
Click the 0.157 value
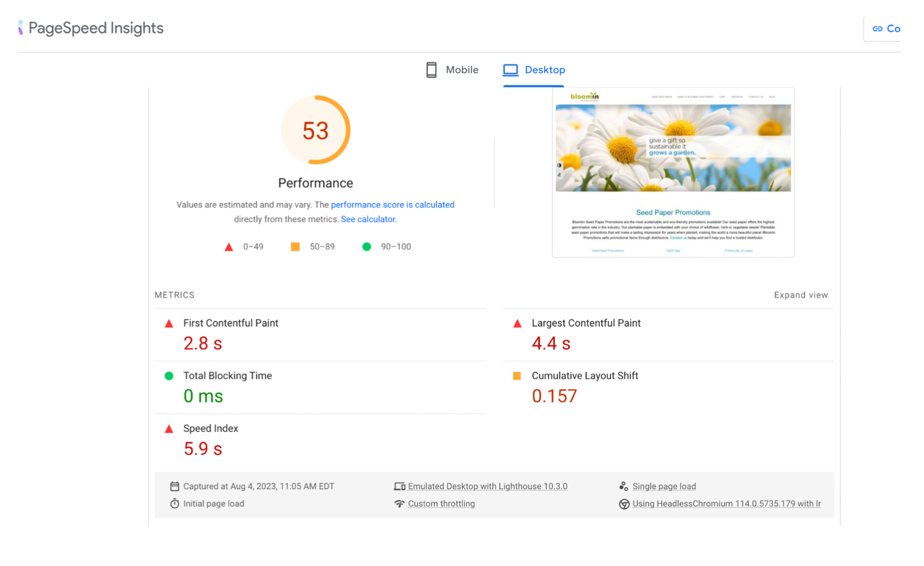554,396
